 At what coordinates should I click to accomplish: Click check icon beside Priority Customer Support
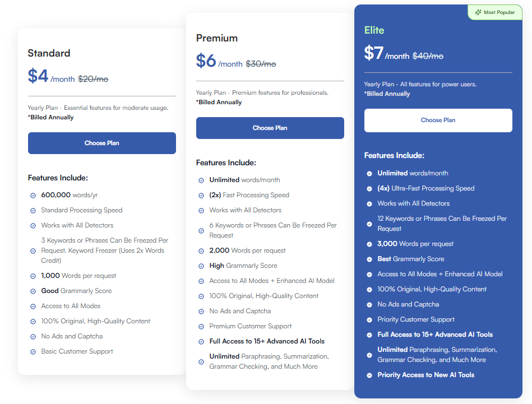[369, 320]
